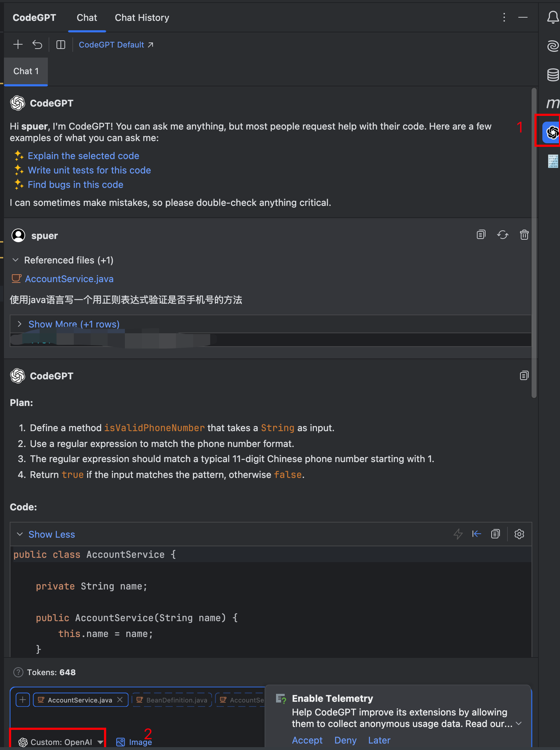Image resolution: width=560 pixels, height=750 pixels.
Task: Add a file with the plus tag button
Action: click(x=23, y=700)
